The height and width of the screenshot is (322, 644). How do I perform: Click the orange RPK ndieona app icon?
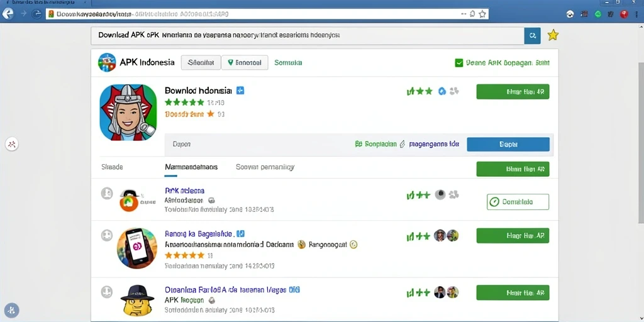[x=128, y=201]
